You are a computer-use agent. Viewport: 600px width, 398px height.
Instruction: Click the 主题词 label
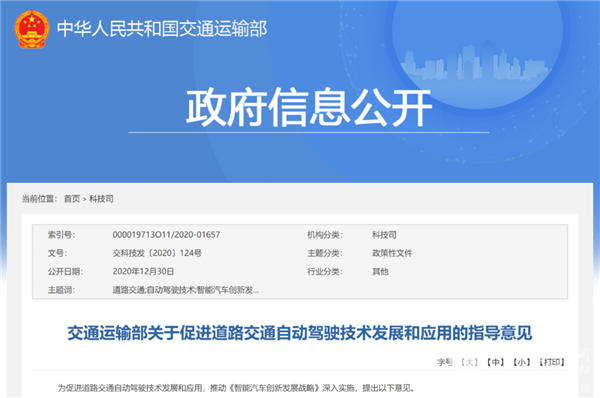click(61, 290)
